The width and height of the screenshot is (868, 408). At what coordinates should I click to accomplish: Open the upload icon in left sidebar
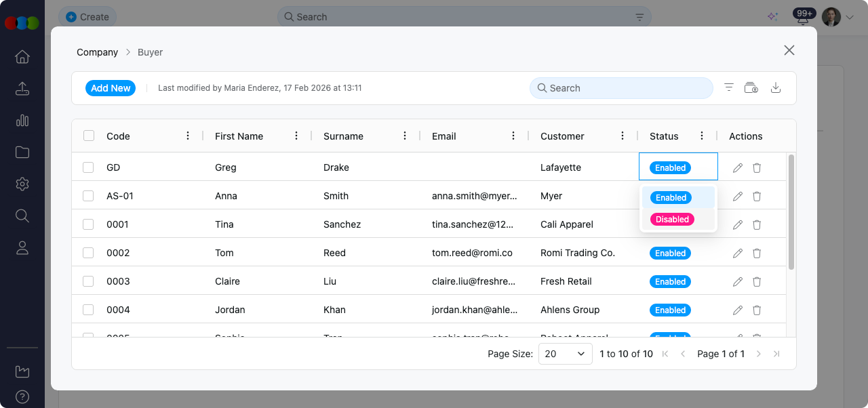pos(22,89)
